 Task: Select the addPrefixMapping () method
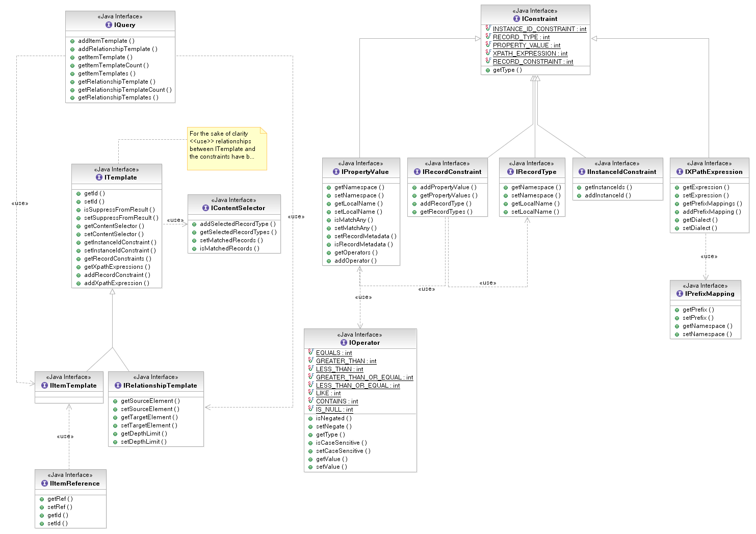coord(712,212)
